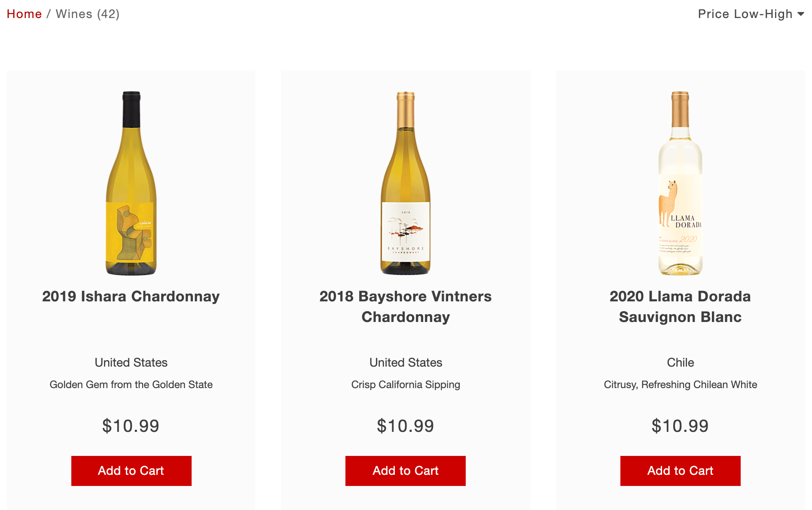Click the Llama Dorada bottle image
The image size is (812, 510).
point(680,180)
